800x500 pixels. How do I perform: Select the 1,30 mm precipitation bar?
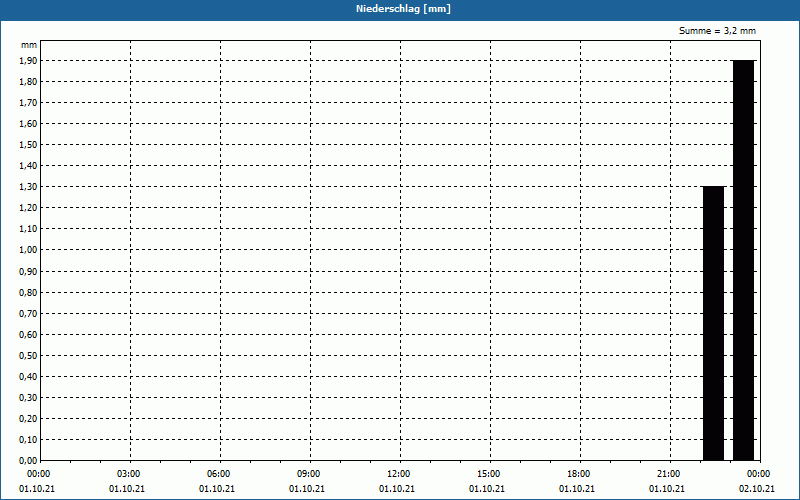point(713,323)
